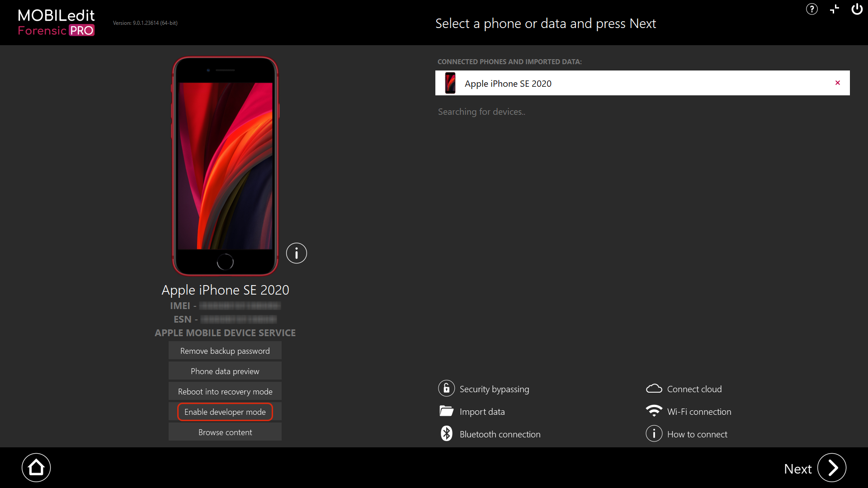Remove Apple iPhone SE 2020 from list
The width and height of the screenshot is (868, 488).
pyautogui.click(x=838, y=83)
